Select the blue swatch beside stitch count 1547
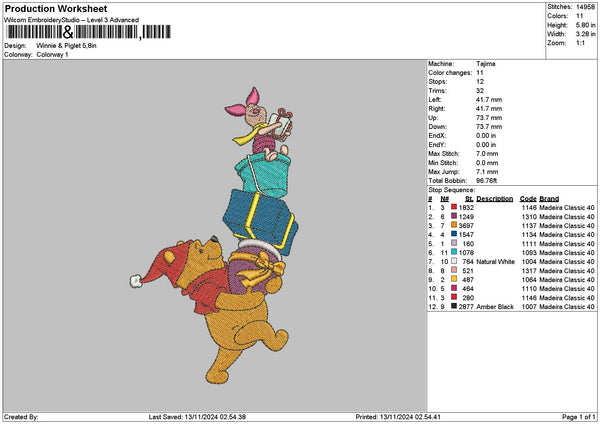This screenshot has height=424, width=600. pos(454,234)
